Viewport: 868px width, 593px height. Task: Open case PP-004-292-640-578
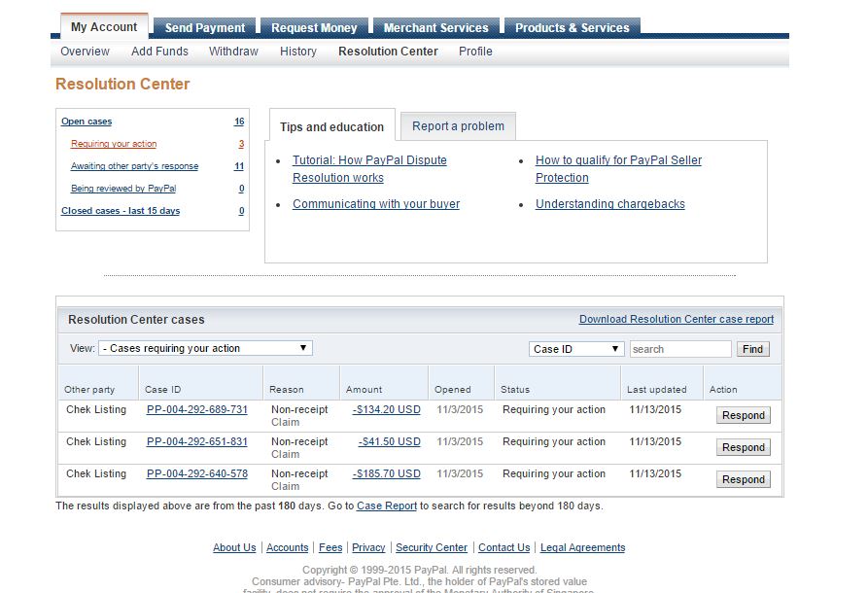[197, 474]
